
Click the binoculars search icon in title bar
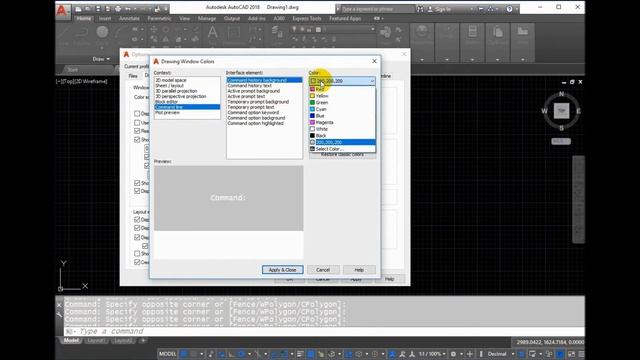(x=420, y=9)
